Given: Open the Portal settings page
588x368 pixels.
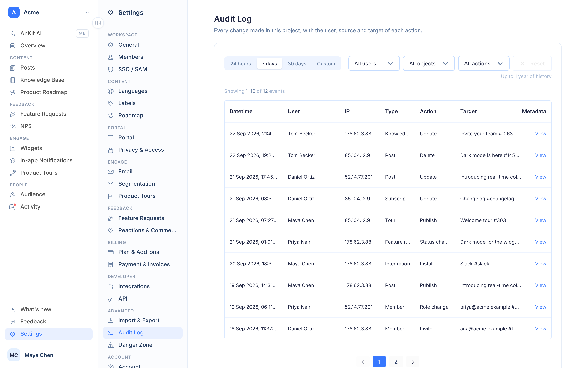Looking at the screenshot, I should [143, 138].
